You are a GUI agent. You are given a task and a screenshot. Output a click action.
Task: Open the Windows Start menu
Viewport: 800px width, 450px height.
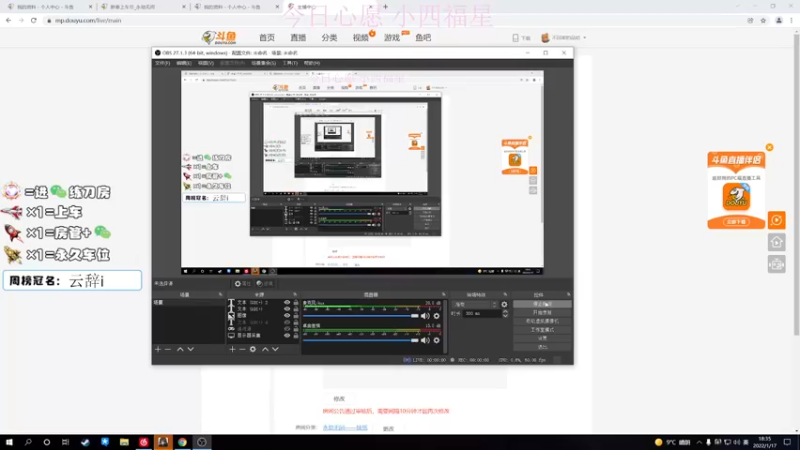point(9,442)
